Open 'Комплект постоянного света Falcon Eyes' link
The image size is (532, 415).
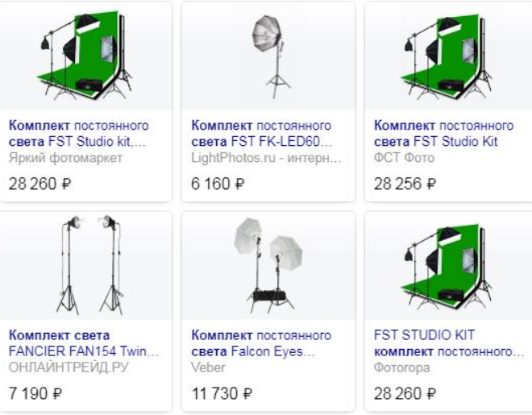(x=261, y=343)
